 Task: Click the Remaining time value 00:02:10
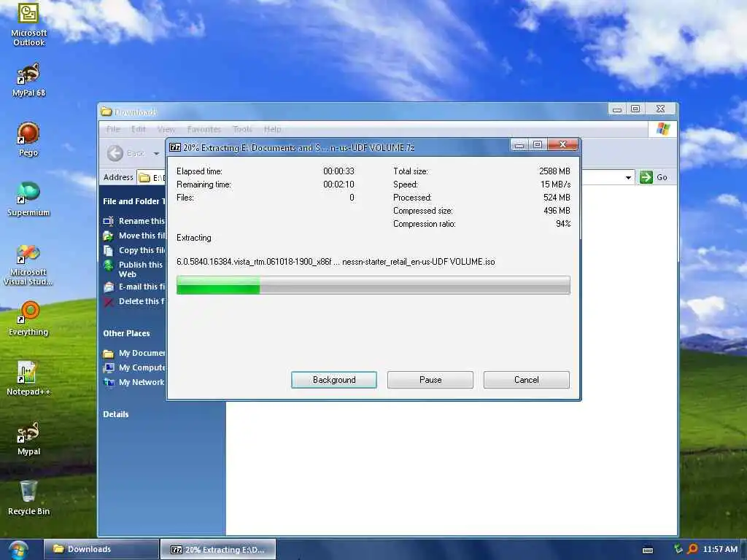338,184
